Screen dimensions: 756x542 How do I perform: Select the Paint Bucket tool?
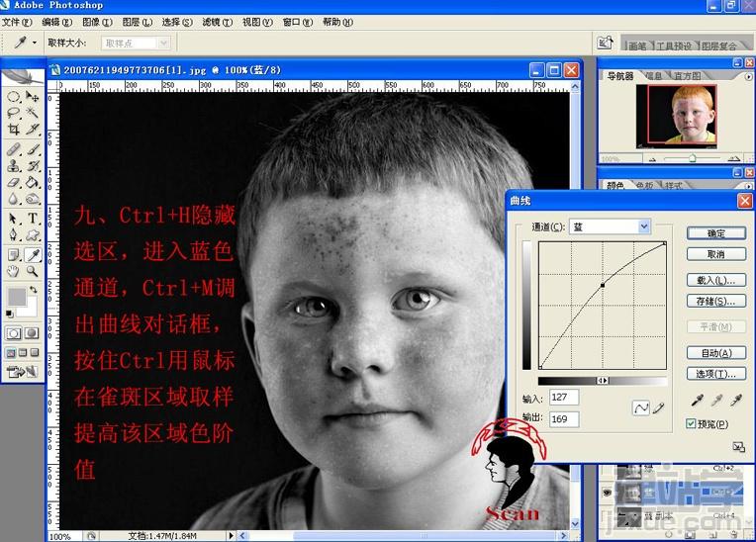coord(33,183)
